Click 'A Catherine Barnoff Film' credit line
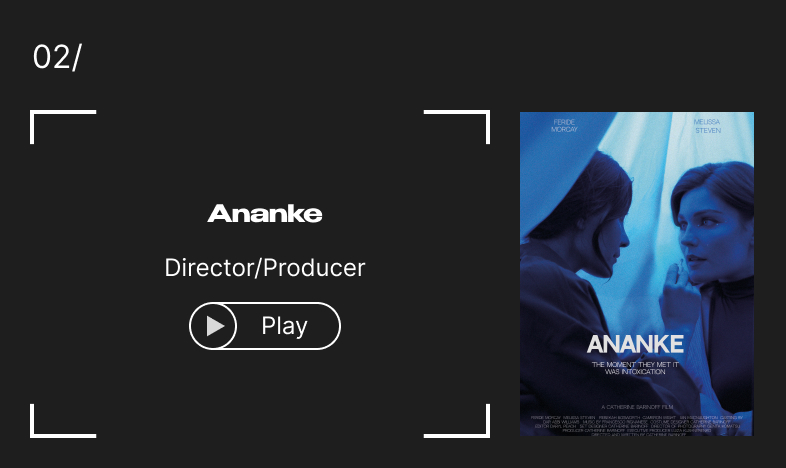The height and width of the screenshot is (468, 786). [x=637, y=407]
